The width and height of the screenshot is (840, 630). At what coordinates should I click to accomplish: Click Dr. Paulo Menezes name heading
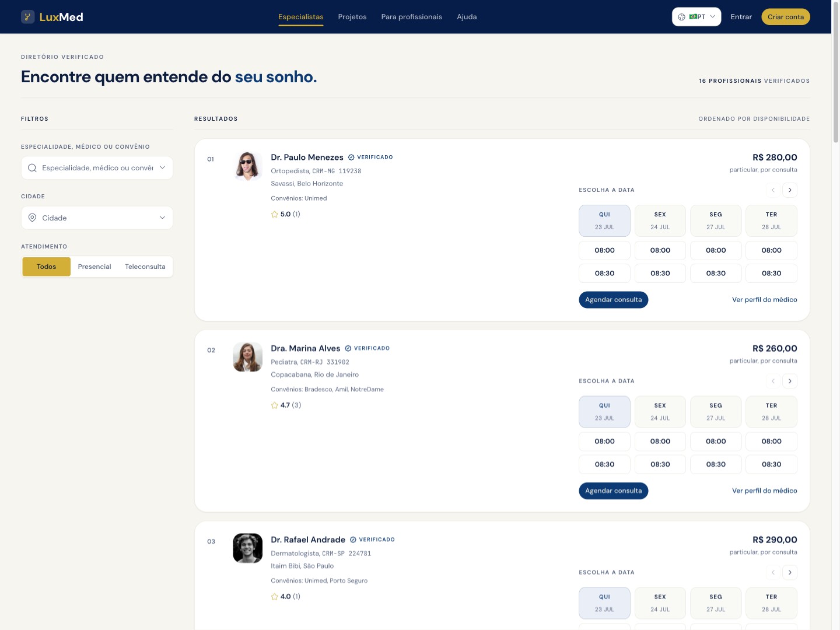coord(307,157)
